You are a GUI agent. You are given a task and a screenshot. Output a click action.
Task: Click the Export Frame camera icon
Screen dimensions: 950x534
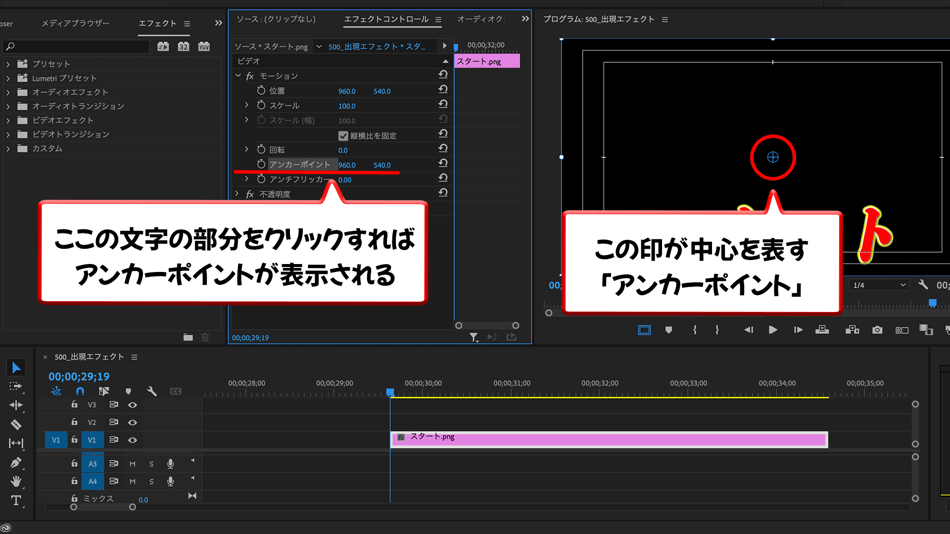coord(877,330)
